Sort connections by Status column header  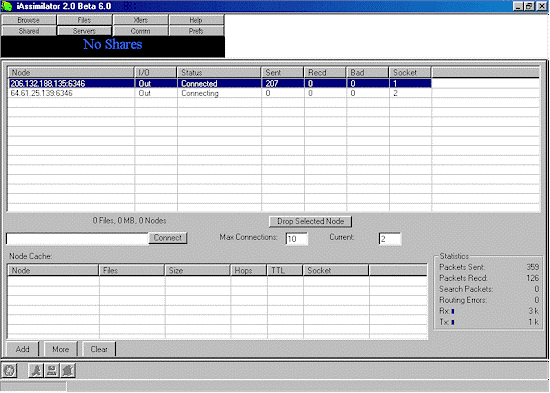(x=219, y=73)
